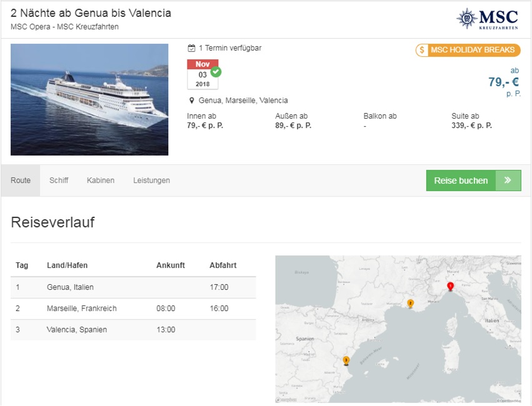The height and width of the screenshot is (406, 532).
Task: Open the Route tab
Action: [x=21, y=181]
